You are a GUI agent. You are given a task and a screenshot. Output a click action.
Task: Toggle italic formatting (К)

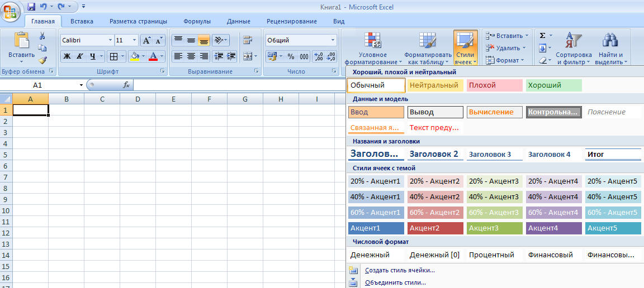click(x=79, y=56)
